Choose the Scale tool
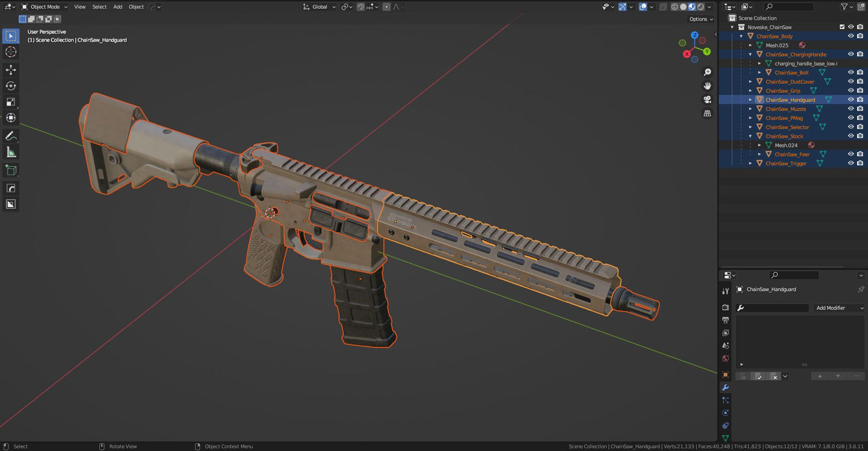 tap(11, 102)
